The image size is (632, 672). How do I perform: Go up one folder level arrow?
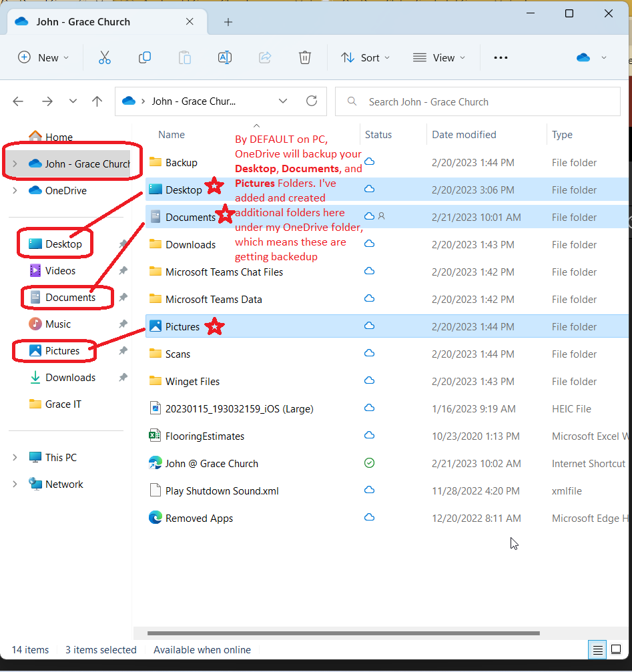tap(97, 101)
